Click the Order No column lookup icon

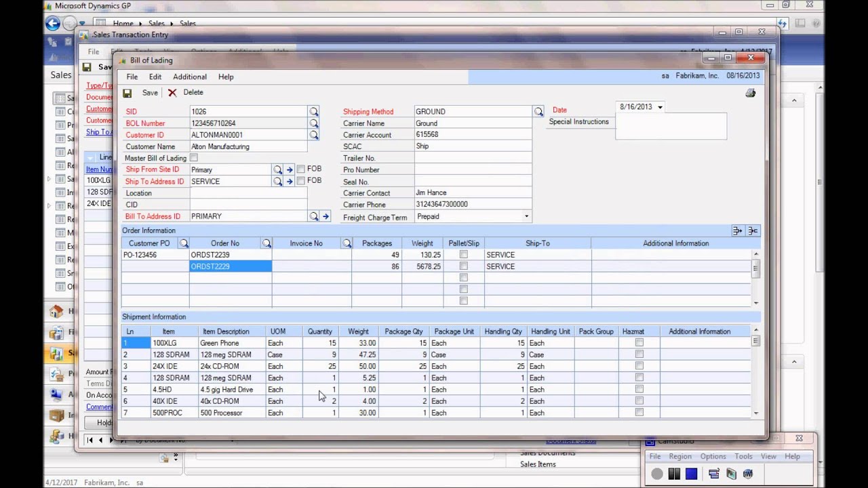(267, 243)
